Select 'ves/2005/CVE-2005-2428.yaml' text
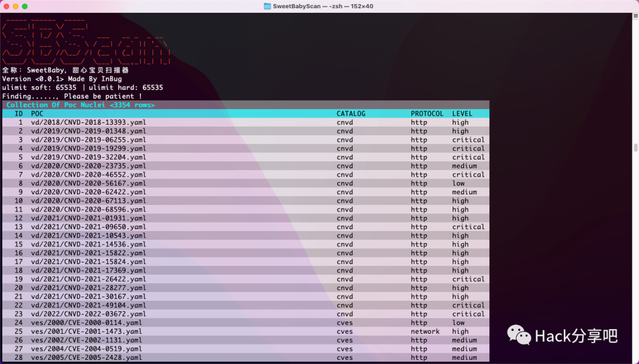The width and height of the screenshot is (639, 364). point(86,357)
